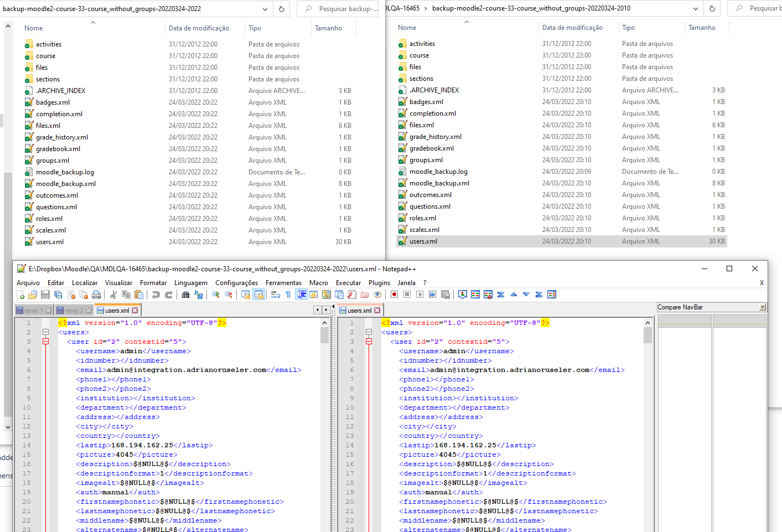The height and width of the screenshot is (532, 782).
Task: Select the activities folder in right Explorer
Action: point(422,44)
